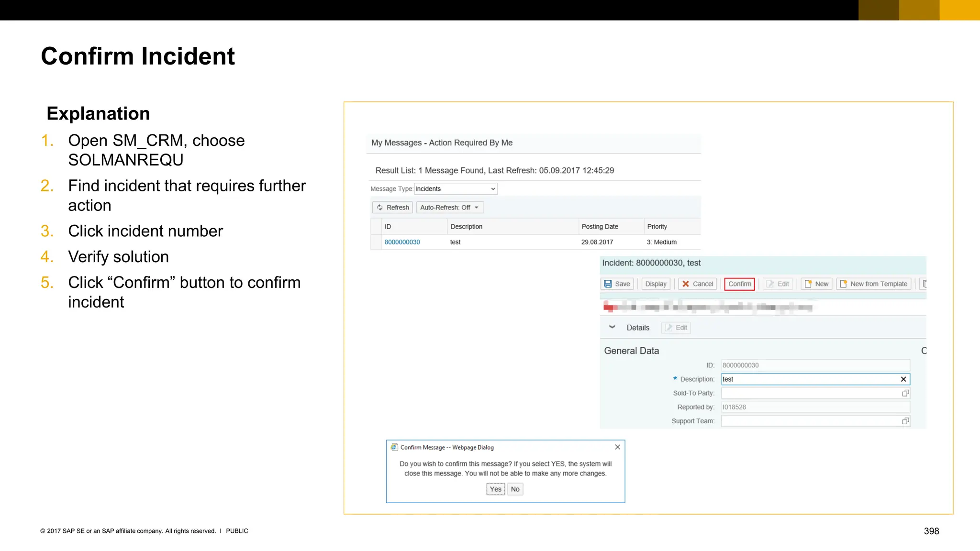This screenshot has width=980, height=551.
Task: Click the Refresh button in My Messages
Action: click(392, 208)
